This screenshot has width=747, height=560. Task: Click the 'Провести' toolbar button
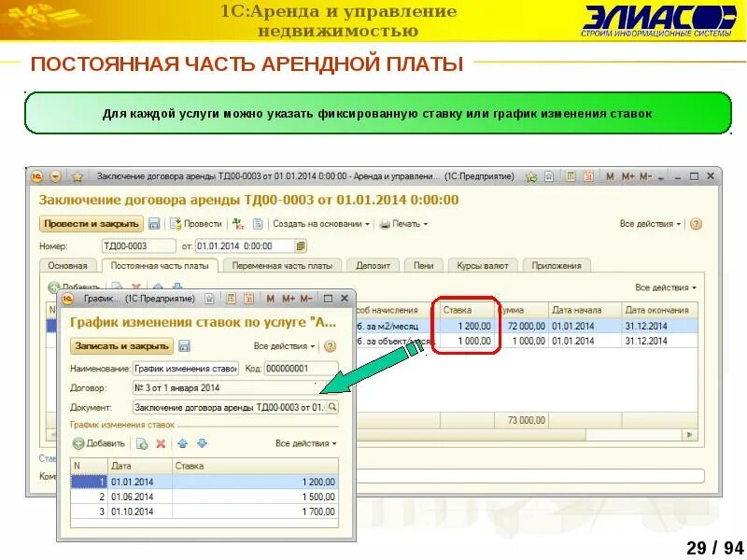tap(196, 224)
